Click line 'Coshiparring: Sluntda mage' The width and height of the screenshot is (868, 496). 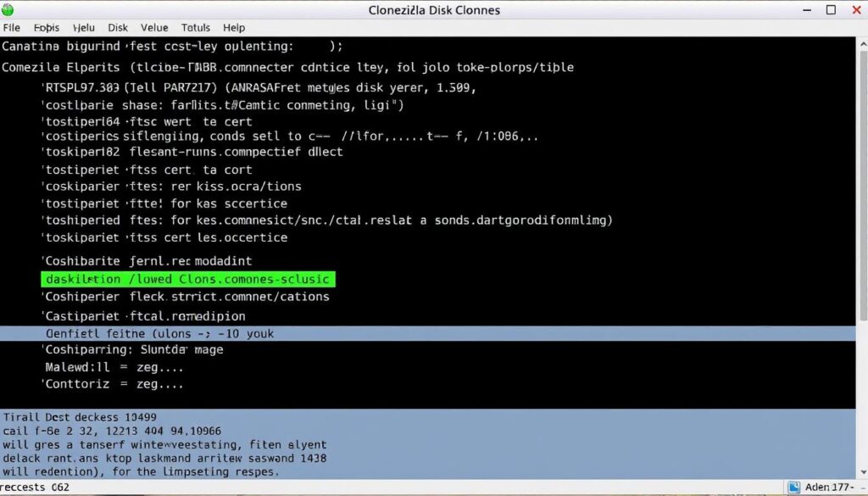132,350
